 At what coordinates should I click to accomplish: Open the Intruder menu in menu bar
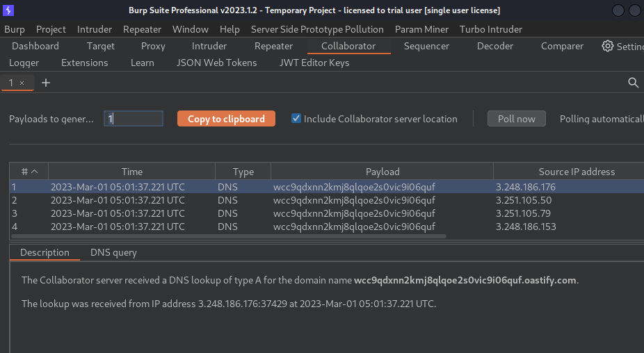click(x=95, y=30)
